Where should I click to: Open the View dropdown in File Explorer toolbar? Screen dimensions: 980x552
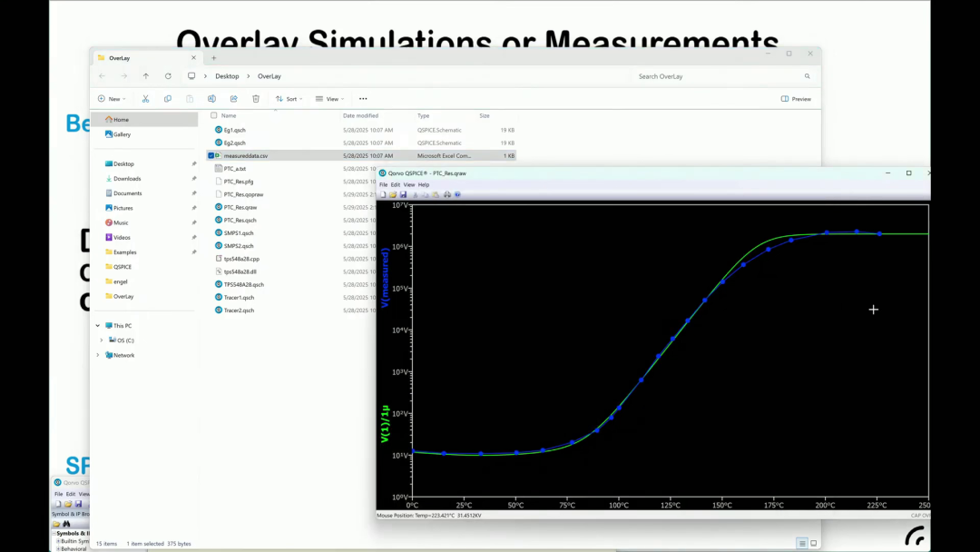[329, 99]
